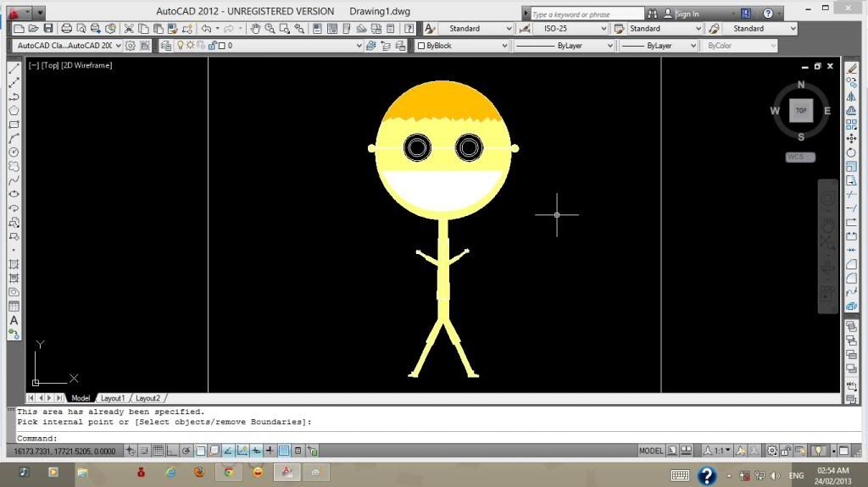Screen dimensions: 868x487
Task: Switch to the Model tab
Action: (x=81, y=398)
